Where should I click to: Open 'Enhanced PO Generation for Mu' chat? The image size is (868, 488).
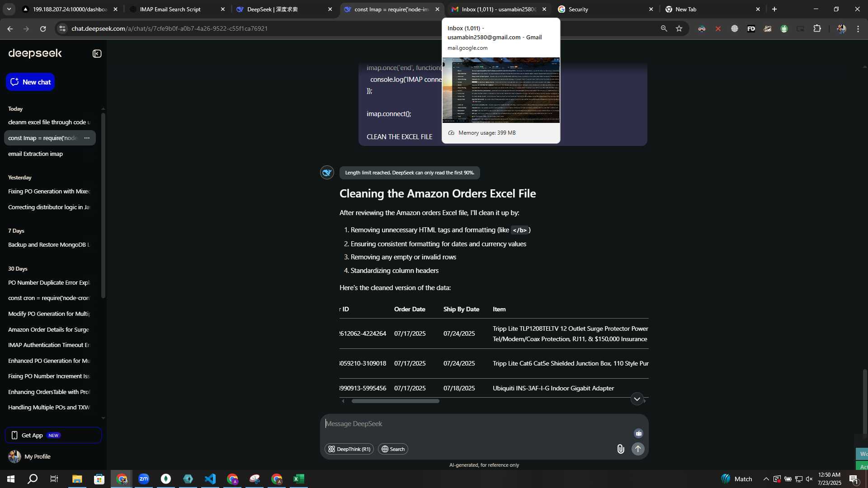[x=49, y=361]
